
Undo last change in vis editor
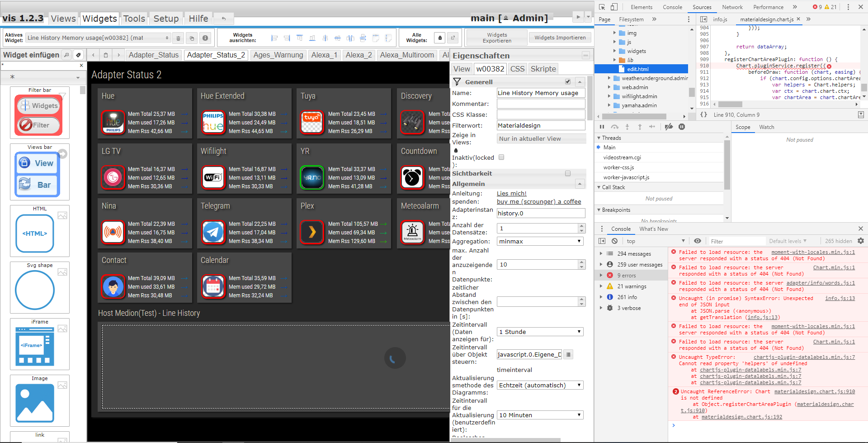(224, 19)
